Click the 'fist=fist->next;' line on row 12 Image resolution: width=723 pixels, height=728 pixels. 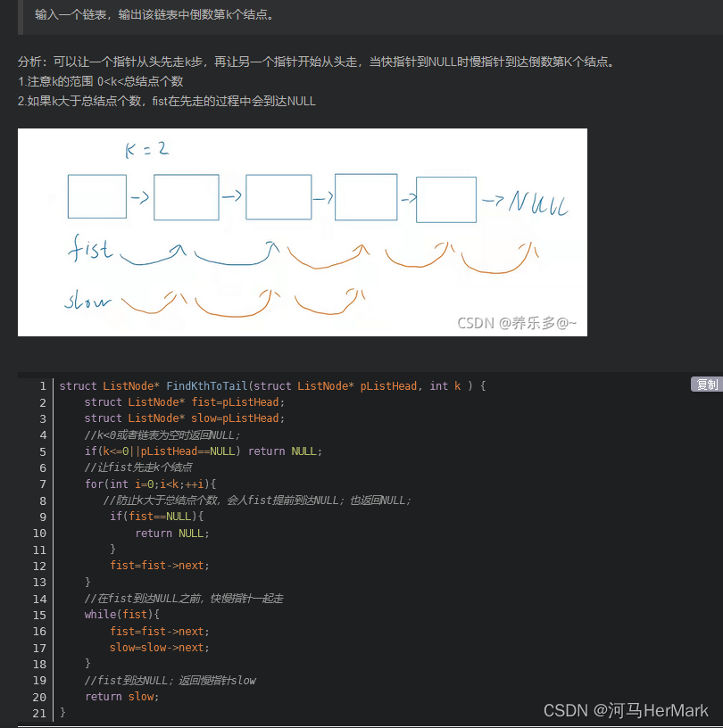(160, 566)
